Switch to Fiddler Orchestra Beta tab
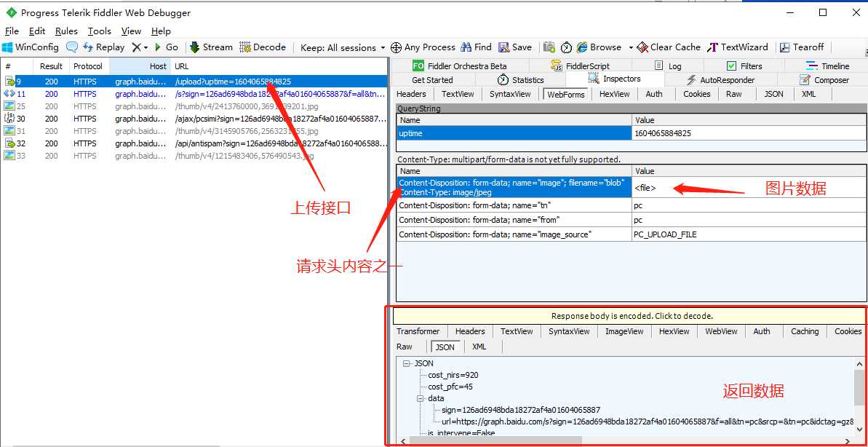This screenshot has width=868, height=447. tap(459, 66)
